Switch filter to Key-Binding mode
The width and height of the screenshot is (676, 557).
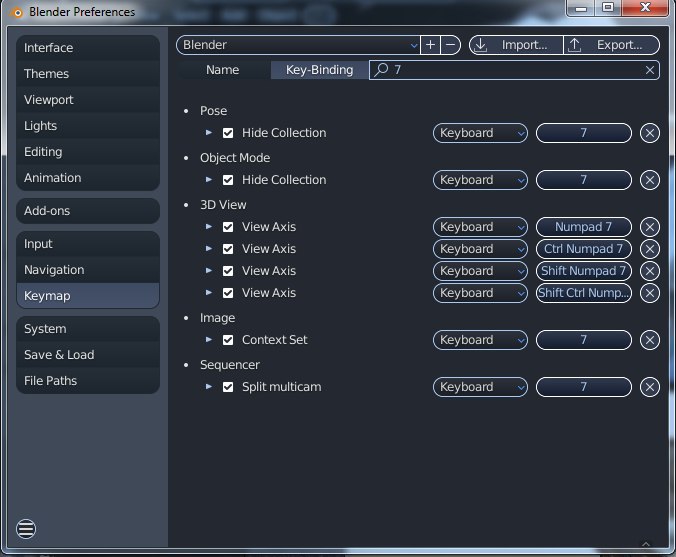coord(319,70)
